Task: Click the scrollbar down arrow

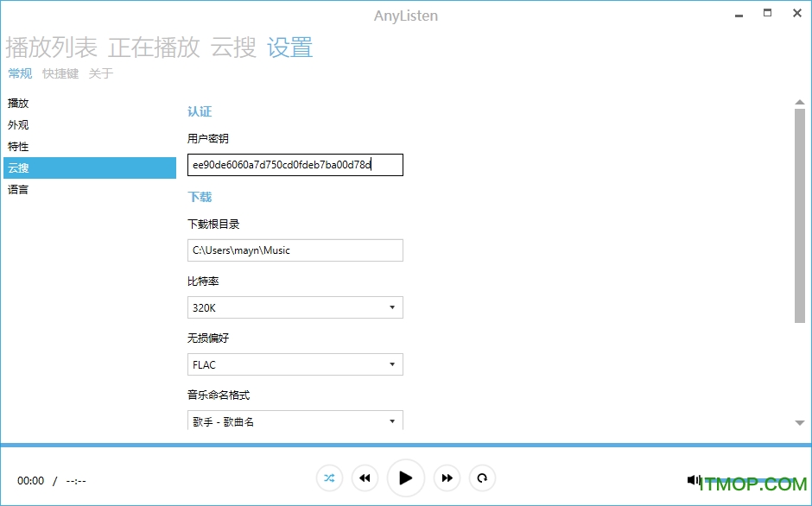Action: coord(799,422)
